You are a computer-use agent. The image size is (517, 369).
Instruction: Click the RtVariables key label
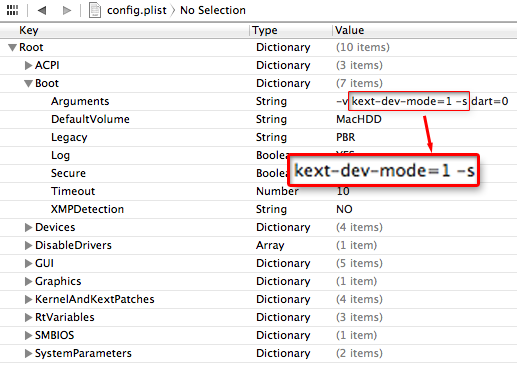tap(65, 317)
